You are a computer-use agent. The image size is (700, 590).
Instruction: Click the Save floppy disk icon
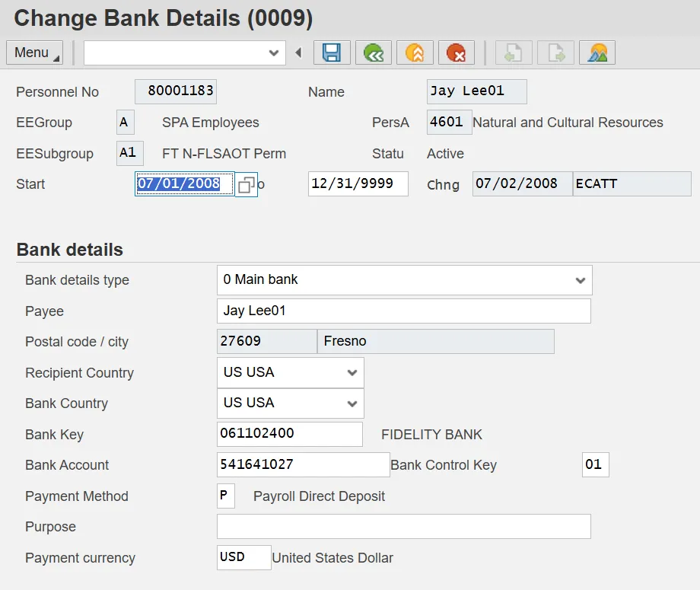coord(332,53)
